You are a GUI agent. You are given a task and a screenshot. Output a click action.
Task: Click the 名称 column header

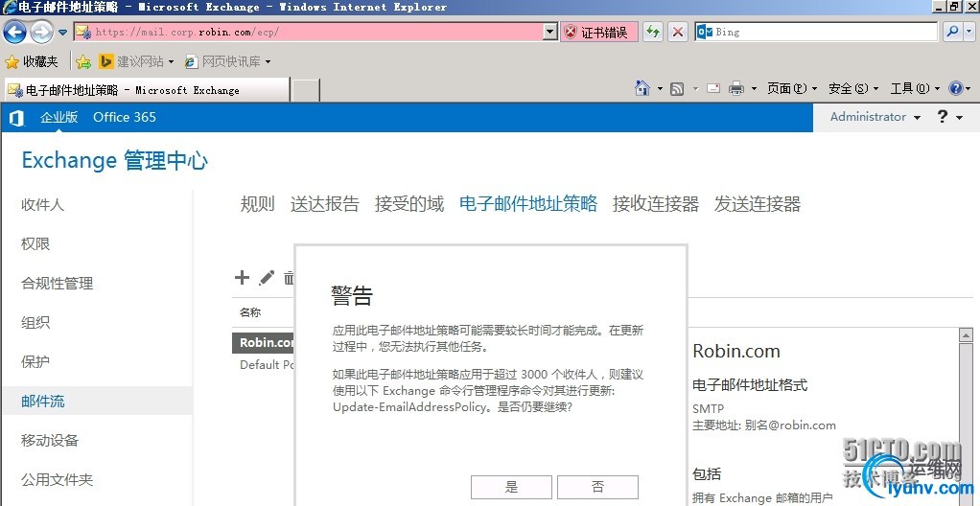point(250,311)
